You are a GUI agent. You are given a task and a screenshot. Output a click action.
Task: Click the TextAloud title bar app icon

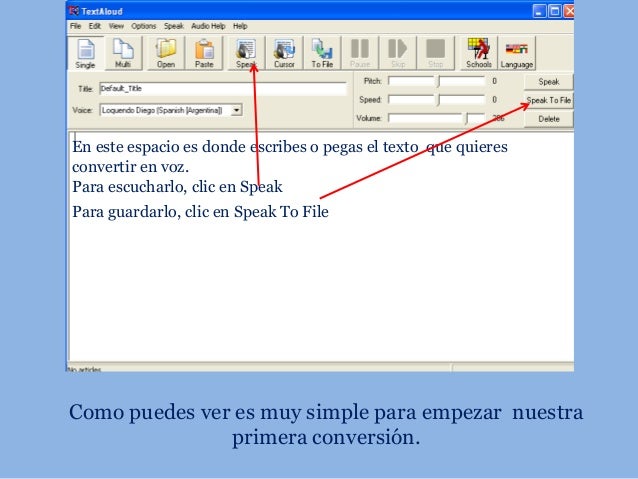pos(74,11)
